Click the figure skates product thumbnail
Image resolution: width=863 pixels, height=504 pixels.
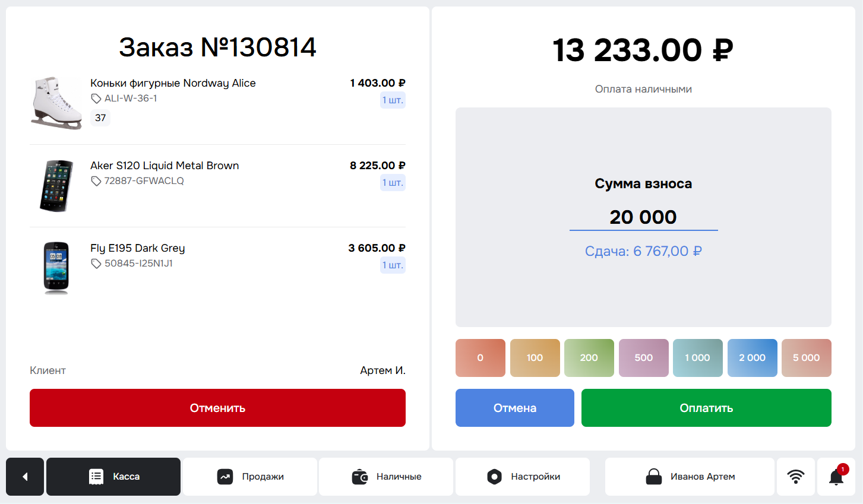pyautogui.click(x=56, y=103)
